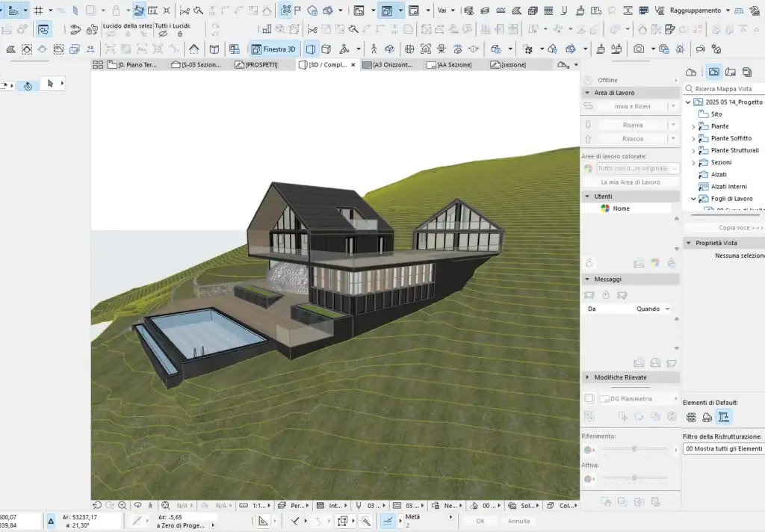Expand the Piante folder in view map
Screen dimensions: 765x532
coord(693,126)
